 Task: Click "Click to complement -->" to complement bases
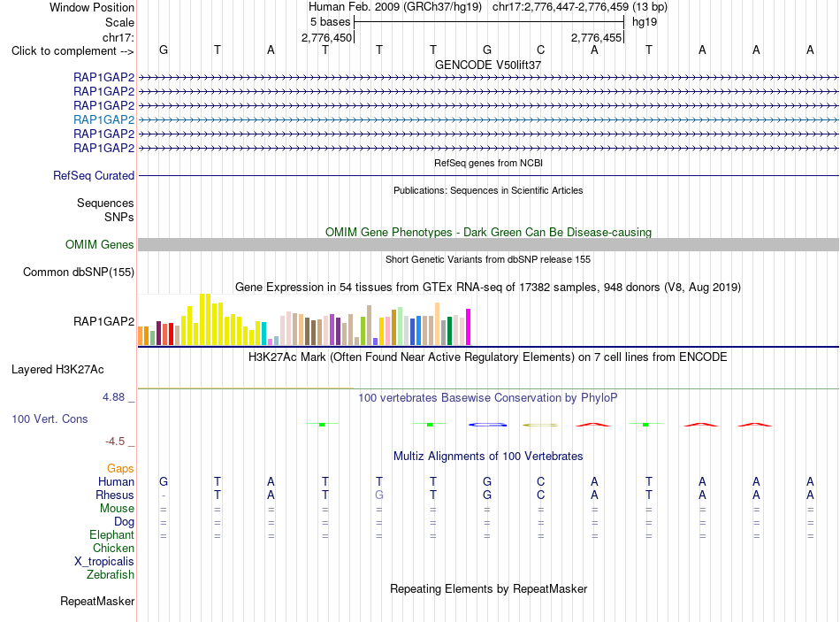click(73, 51)
